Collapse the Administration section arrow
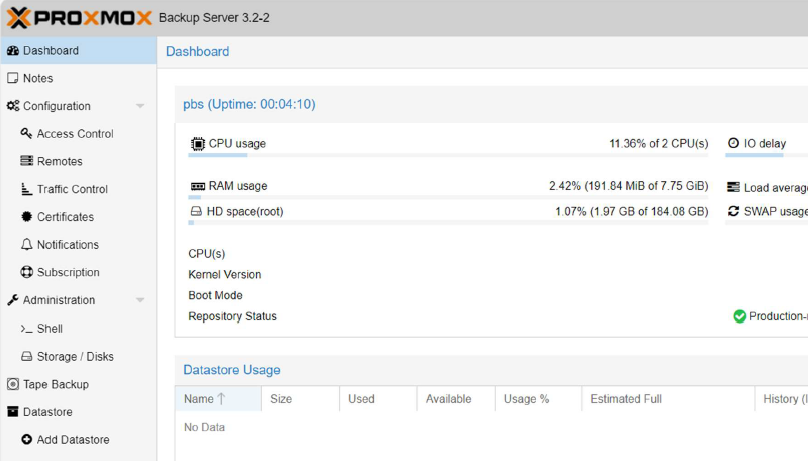 pos(140,300)
